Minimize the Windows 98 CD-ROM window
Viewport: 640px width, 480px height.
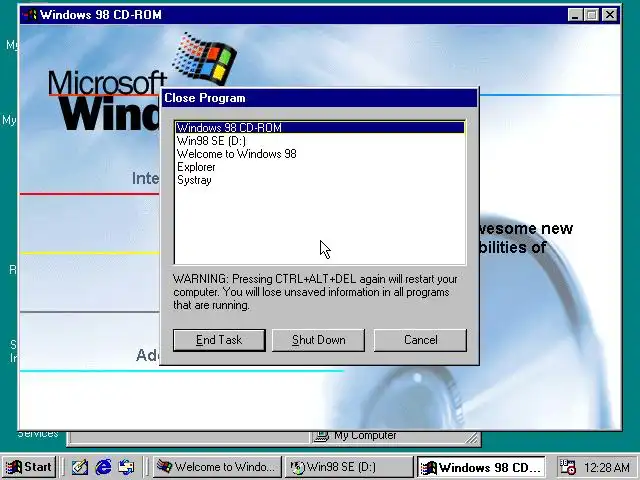(x=575, y=15)
